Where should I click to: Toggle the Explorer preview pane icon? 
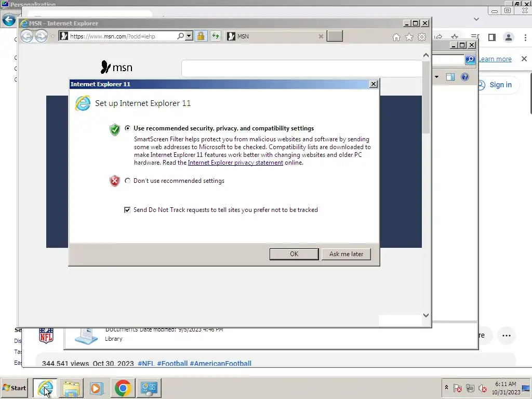(450, 77)
